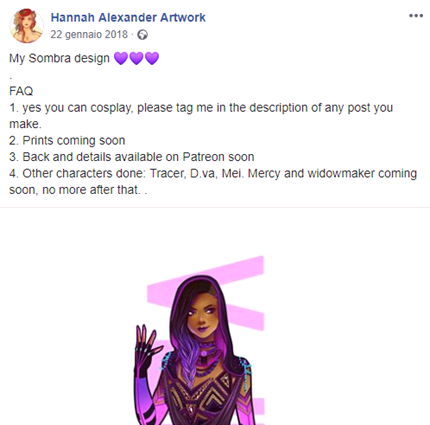Click Sombra's face in the illustration
This screenshot has width=430, height=425.
(205, 317)
